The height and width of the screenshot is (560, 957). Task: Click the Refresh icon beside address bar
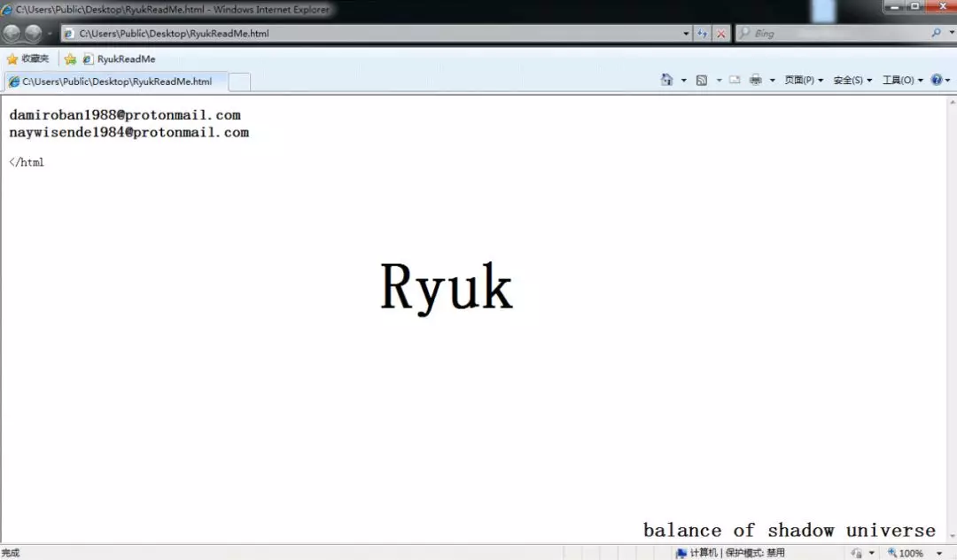pos(703,34)
